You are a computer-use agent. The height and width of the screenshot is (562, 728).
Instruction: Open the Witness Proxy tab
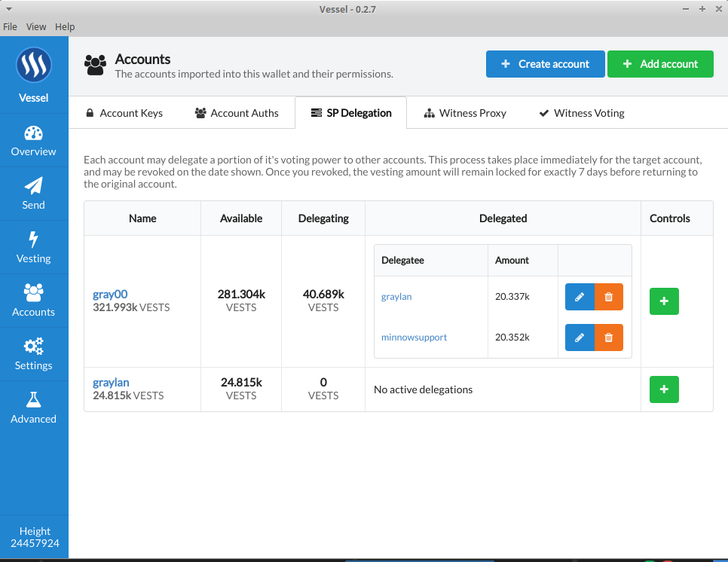click(x=465, y=113)
